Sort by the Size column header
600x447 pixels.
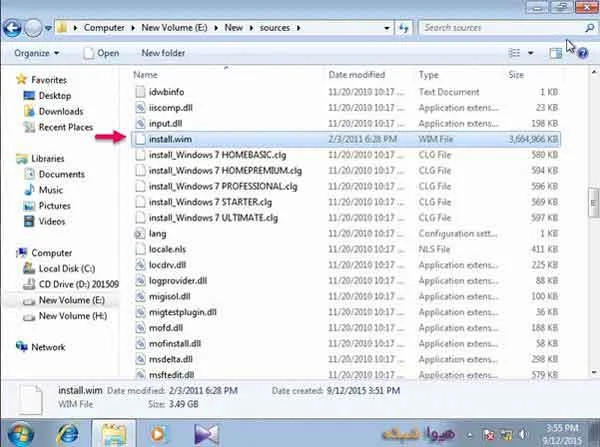coord(516,75)
